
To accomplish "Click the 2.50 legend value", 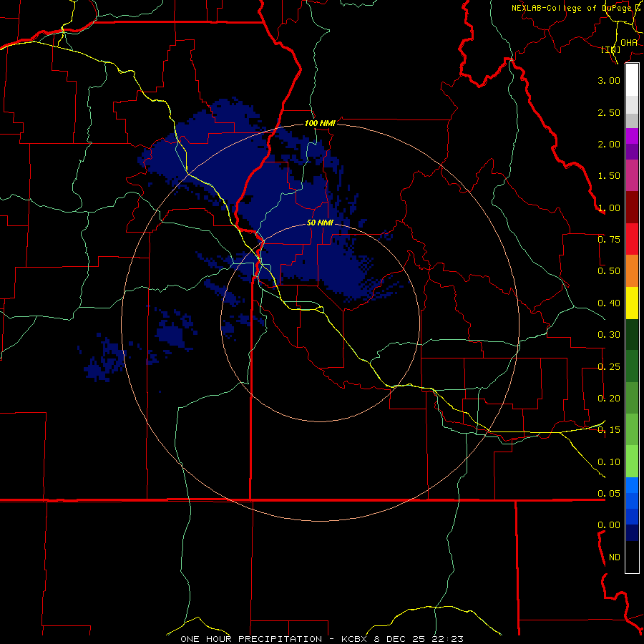I will [x=609, y=112].
